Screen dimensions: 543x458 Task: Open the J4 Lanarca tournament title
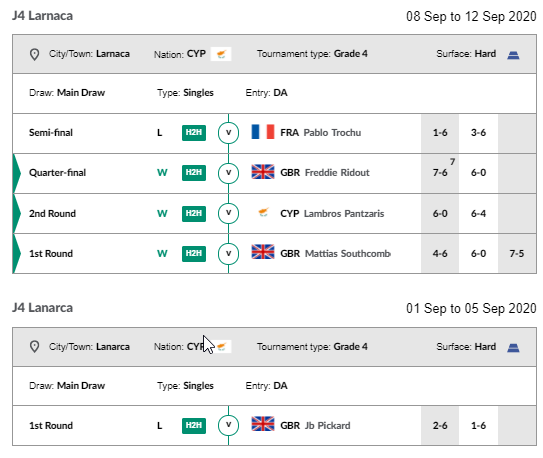click(42, 308)
